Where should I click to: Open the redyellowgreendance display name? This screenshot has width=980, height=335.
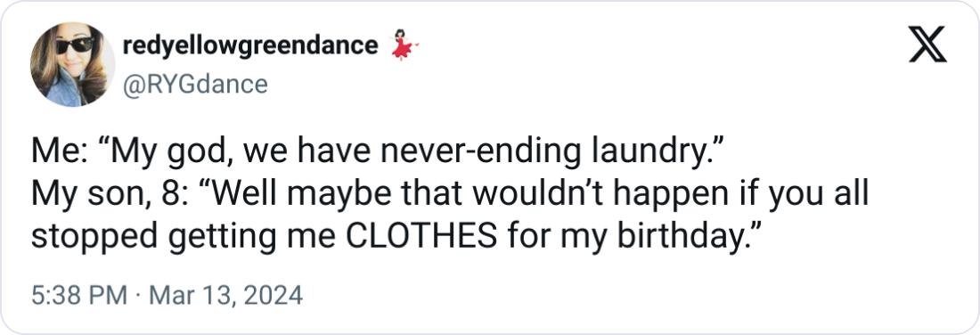coord(250,45)
